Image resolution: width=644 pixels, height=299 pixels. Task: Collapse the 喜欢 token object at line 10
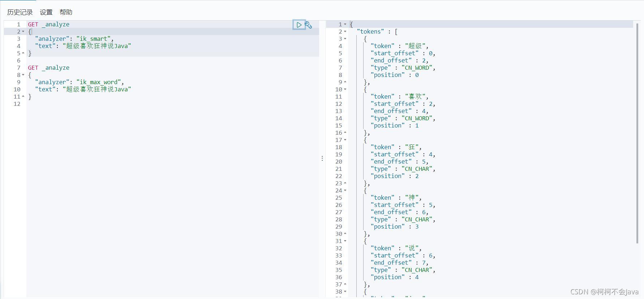[345, 90]
